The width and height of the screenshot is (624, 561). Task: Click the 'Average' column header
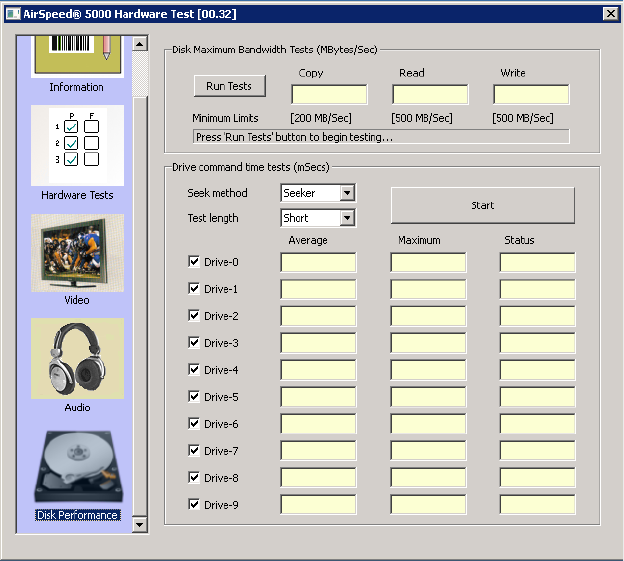click(308, 240)
